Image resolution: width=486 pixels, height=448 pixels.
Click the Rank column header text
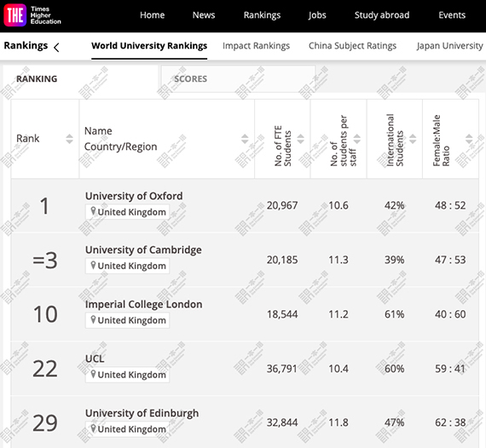point(28,138)
